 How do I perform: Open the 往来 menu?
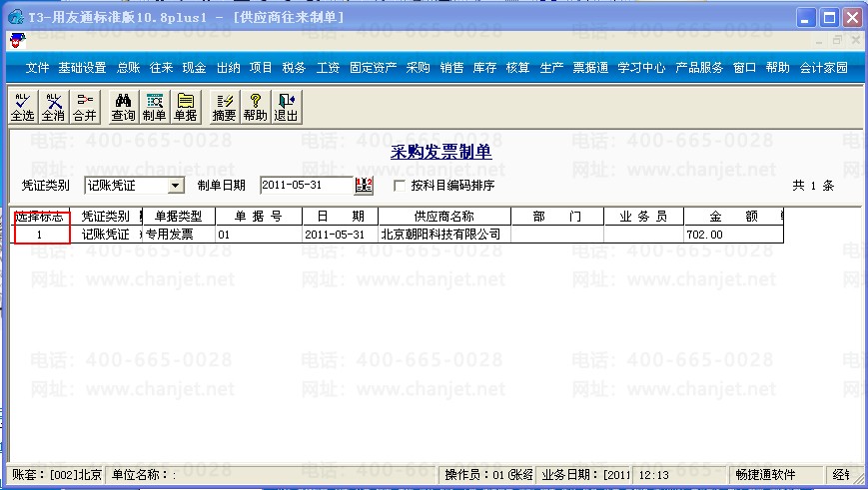tap(161, 68)
